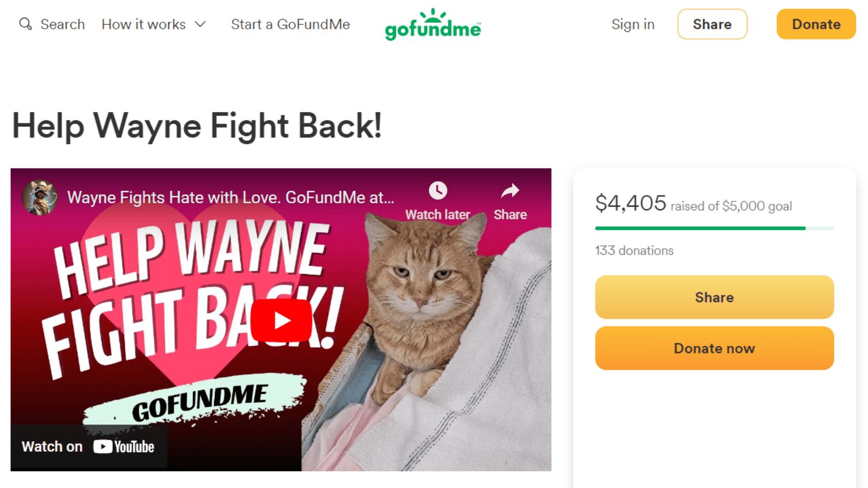Viewport: 868px width, 488px height.
Task: Open the video uploader's channel avatar
Action: [41, 197]
